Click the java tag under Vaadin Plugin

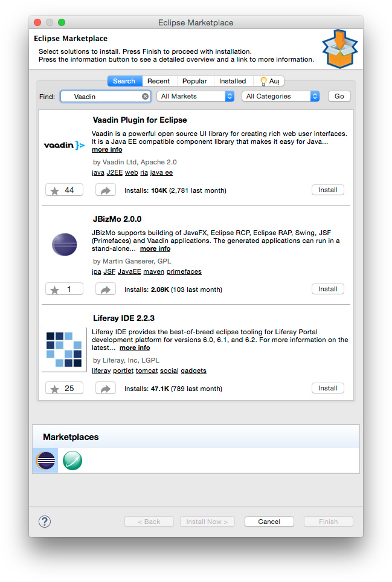click(x=98, y=173)
